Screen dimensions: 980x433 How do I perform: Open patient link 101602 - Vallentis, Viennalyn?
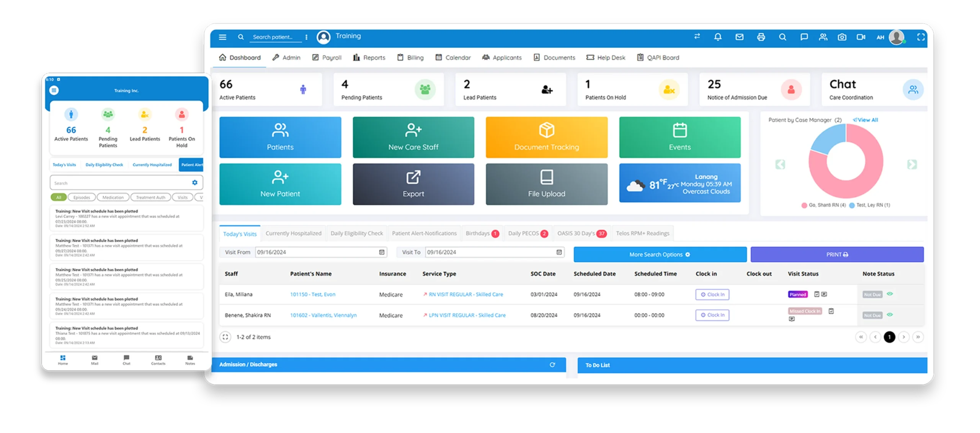[x=323, y=315]
